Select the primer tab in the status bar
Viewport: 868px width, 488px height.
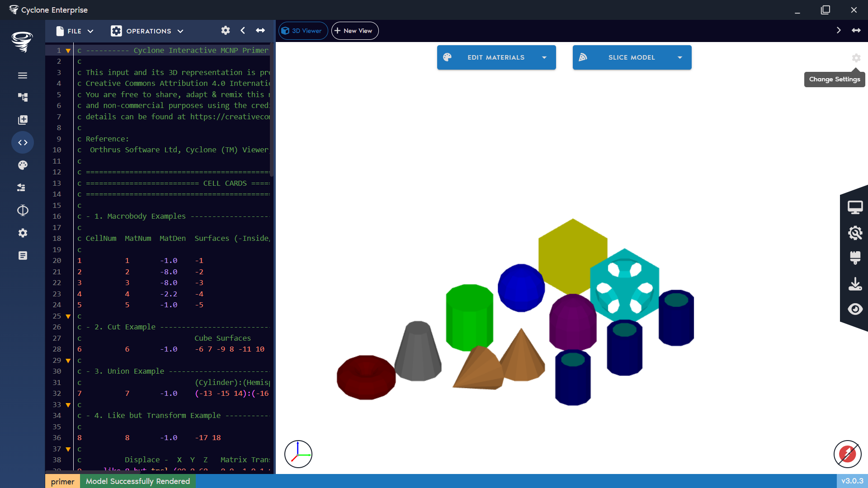62,481
